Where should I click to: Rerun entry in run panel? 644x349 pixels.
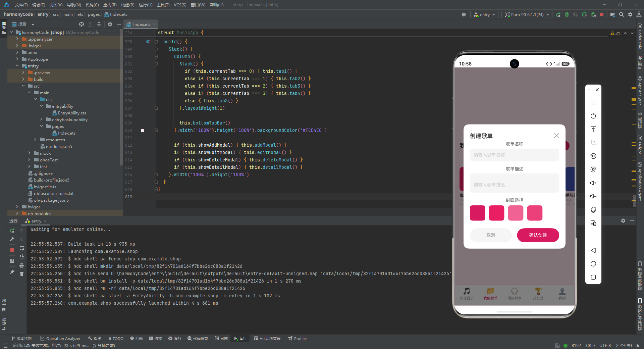[x=12, y=231]
